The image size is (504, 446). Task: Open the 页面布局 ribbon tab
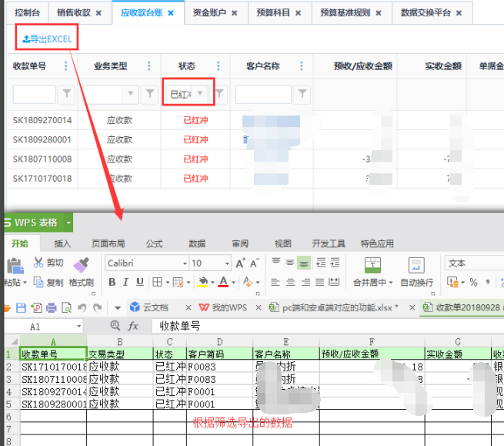108,243
